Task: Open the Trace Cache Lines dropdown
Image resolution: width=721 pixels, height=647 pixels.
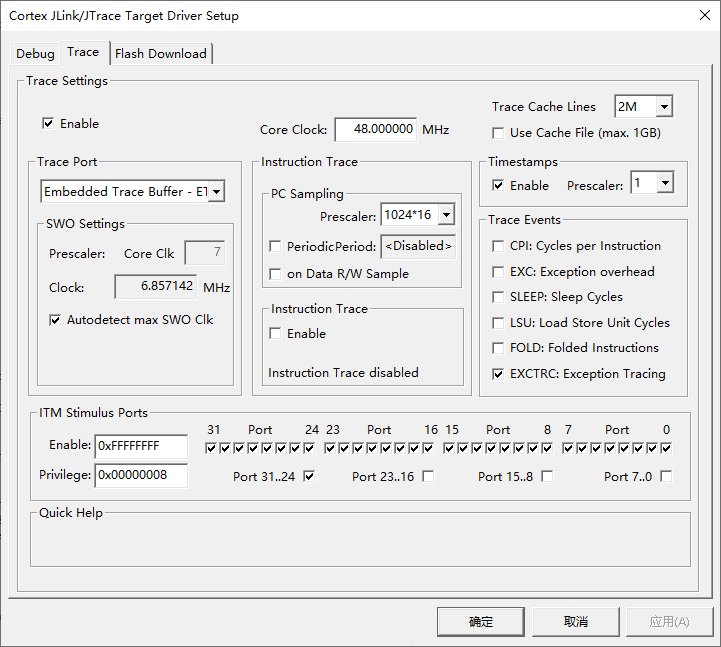Action: pyautogui.click(x=664, y=107)
